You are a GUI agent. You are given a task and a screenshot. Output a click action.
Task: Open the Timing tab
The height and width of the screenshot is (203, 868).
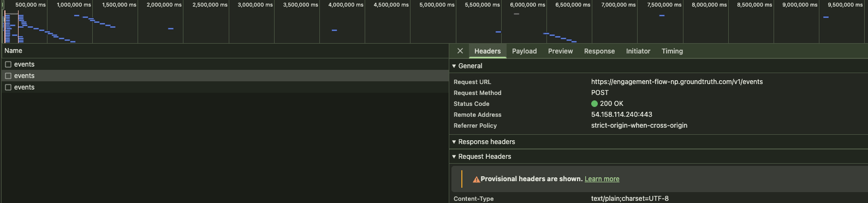pos(672,51)
